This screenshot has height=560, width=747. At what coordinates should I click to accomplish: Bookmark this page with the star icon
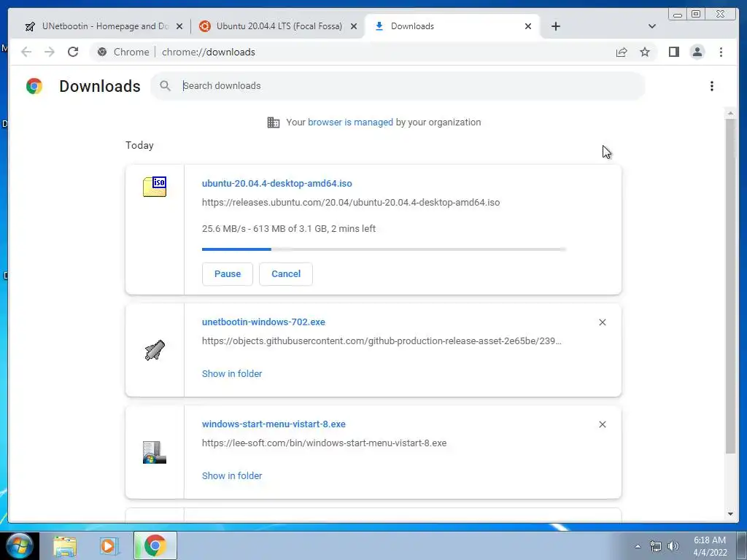coord(645,52)
